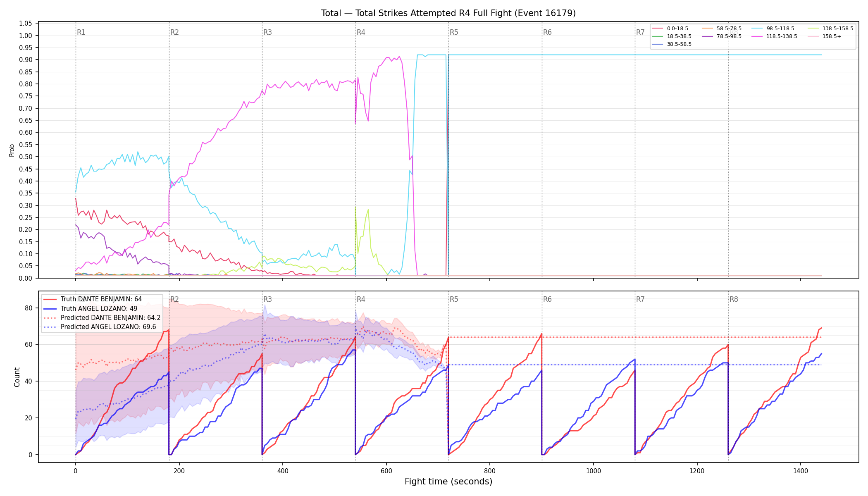The width and height of the screenshot is (868, 496).
Task: Click the '0.25' tick on the Prob axis
Action: pos(26,217)
